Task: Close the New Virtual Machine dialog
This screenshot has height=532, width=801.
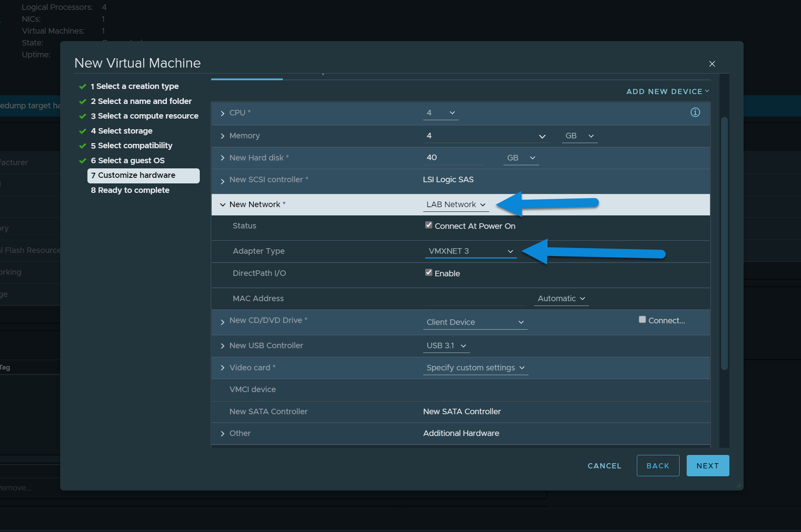Action: 712,64
